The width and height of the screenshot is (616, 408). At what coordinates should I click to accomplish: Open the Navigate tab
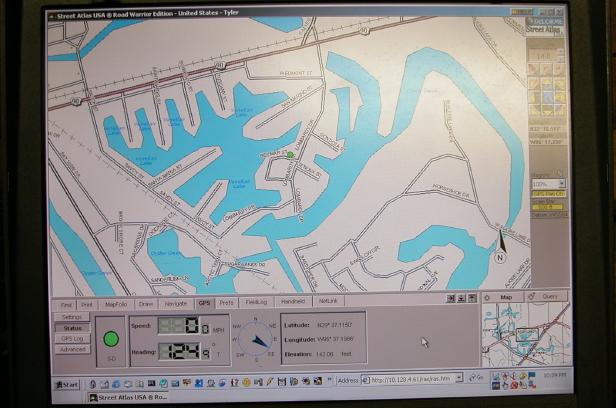(x=176, y=304)
